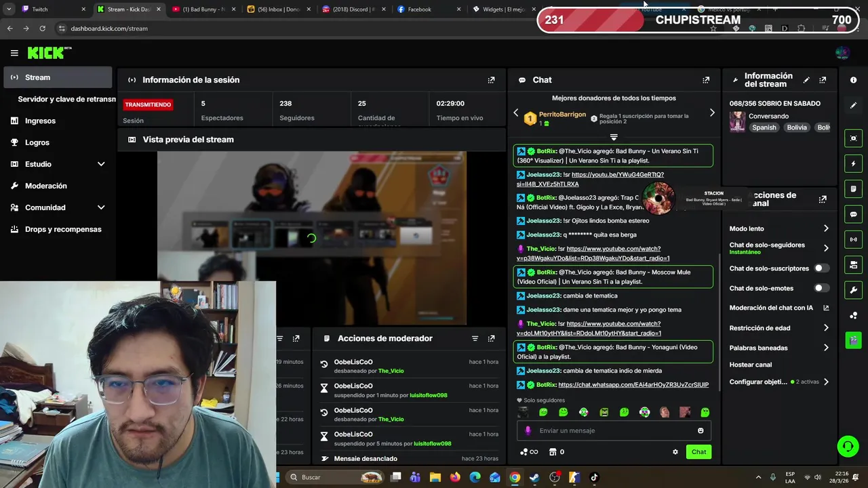
Task: Click the broadcast signal icon in right toolbar
Action: [x=853, y=239]
